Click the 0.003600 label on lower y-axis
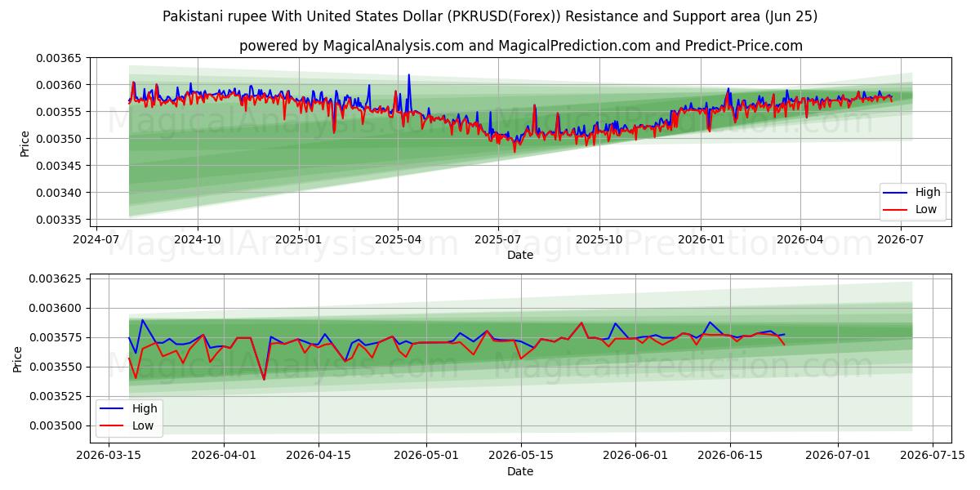The height and width of the screenshot is (490, 980). point(56,308)
